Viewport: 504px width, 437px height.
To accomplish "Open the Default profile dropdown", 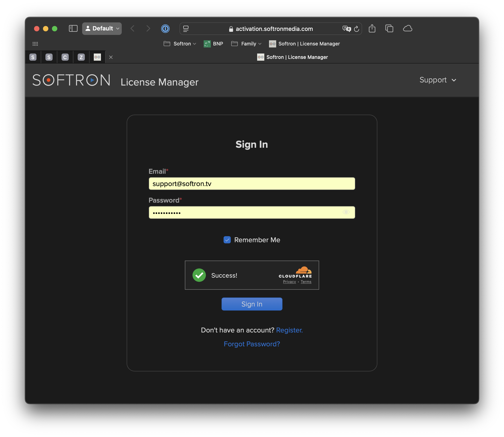I will 102,28.
